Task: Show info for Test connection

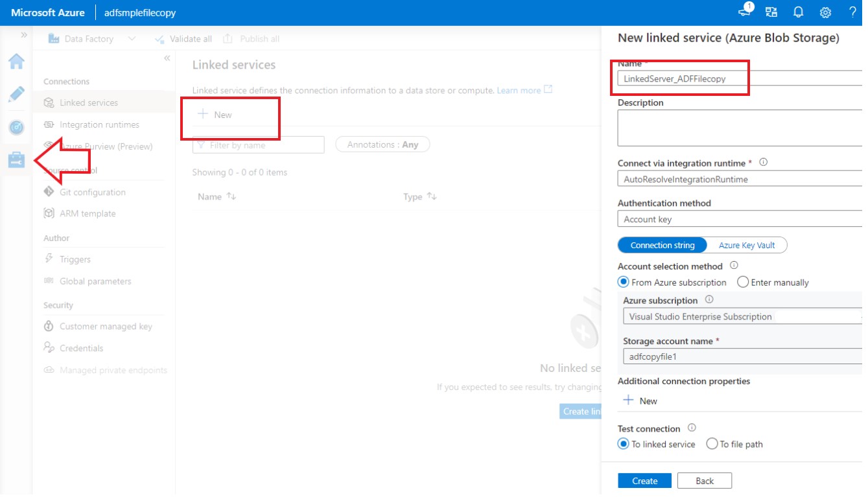Action: point(692,428)
